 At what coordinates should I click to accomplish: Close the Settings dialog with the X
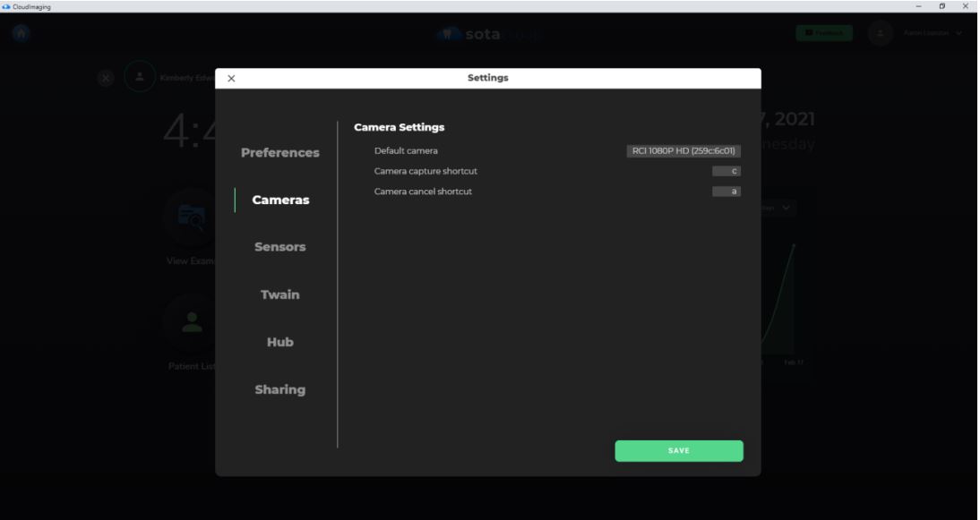point(231,79)
